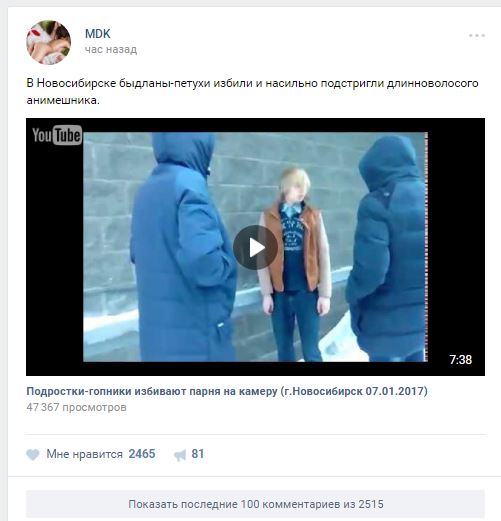The image size is (501, 521).
Task: Click the 47 367 views counter
Action: click(76, 407)
